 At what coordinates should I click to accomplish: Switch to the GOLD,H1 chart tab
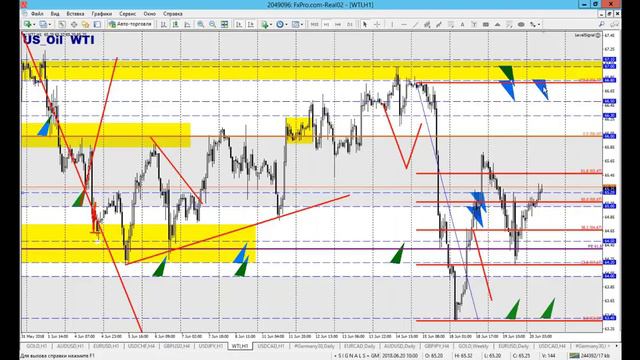(36, 346)
